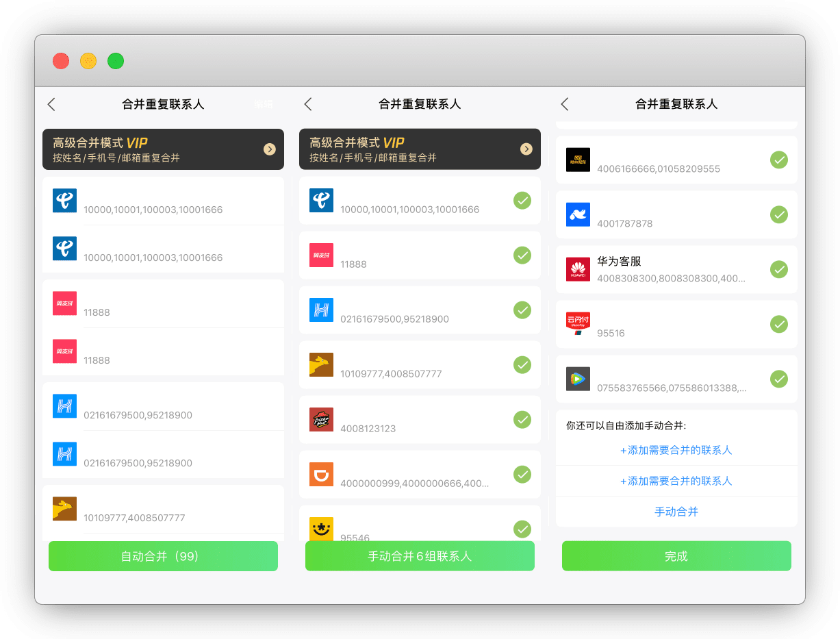The width and height of the screenshot is (840, 639).
Task: Go back using right panel's back chevron
Action: pos(565,104)
